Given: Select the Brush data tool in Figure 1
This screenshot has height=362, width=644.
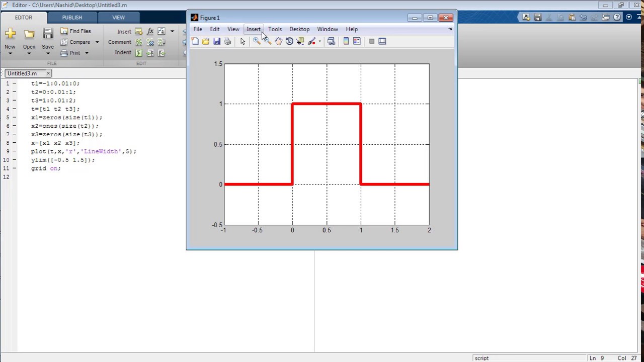Looking at the screenshot, I should [311, 41].
